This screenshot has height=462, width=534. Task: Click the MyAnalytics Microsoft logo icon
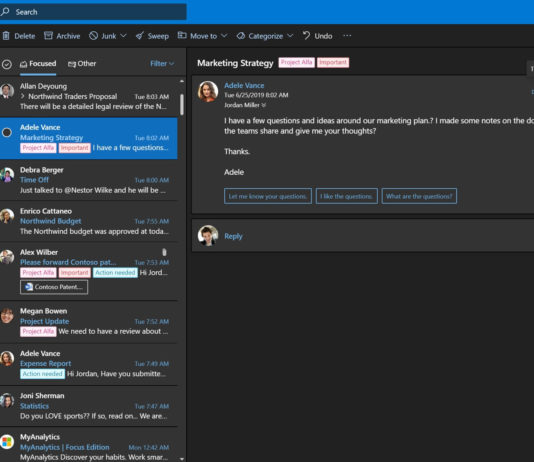[x=7, y=442]
